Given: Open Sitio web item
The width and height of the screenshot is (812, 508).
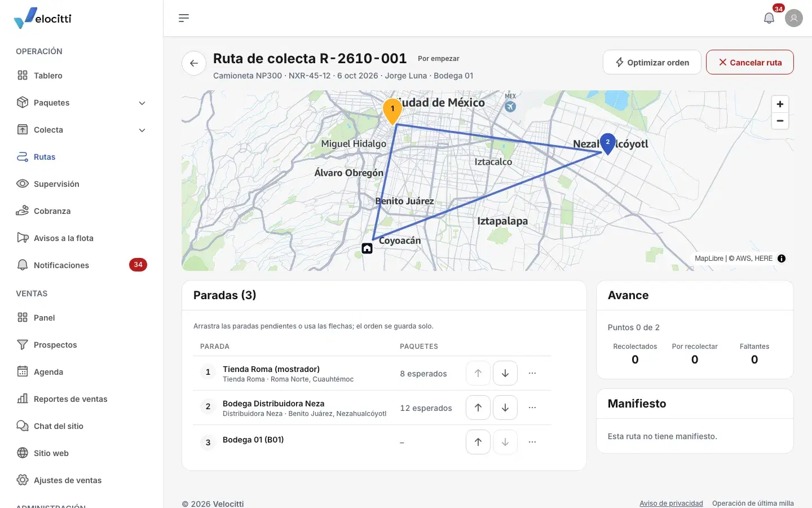Looking at the screenshot, I should tap(82, 453).
